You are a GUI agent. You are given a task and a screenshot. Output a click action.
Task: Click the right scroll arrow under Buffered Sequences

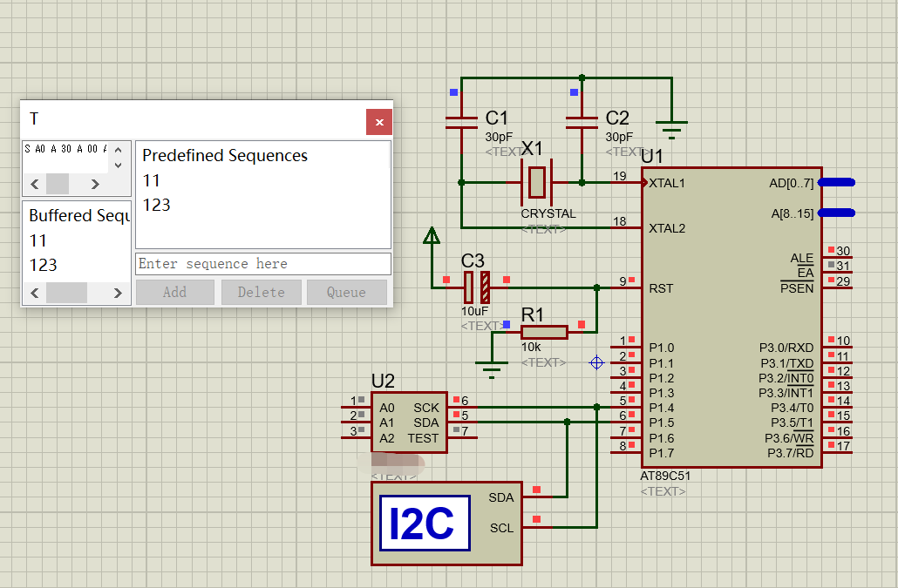[x=118, y=293]
